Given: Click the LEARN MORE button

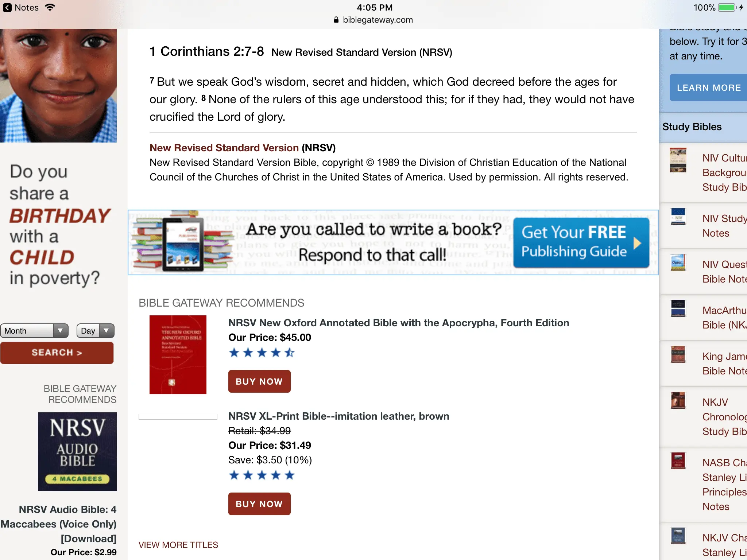Looking at the screenshot, I should click(x=708, y=88).
